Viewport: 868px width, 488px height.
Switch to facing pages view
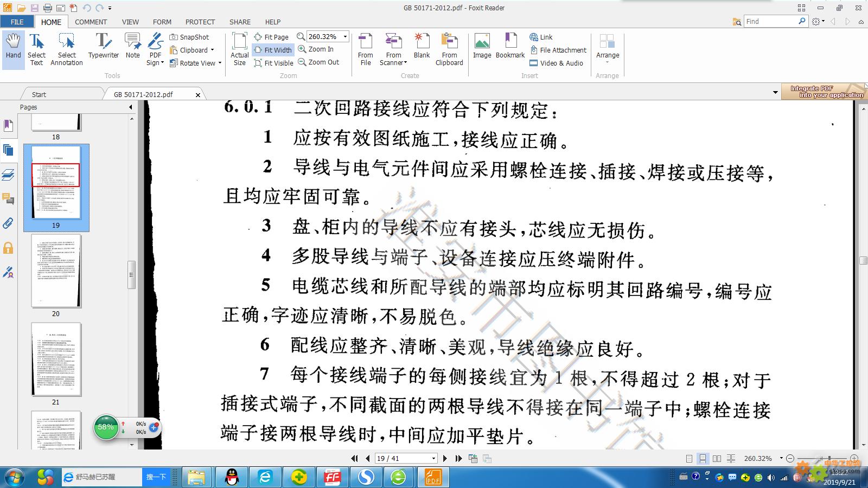pos(717,459)
